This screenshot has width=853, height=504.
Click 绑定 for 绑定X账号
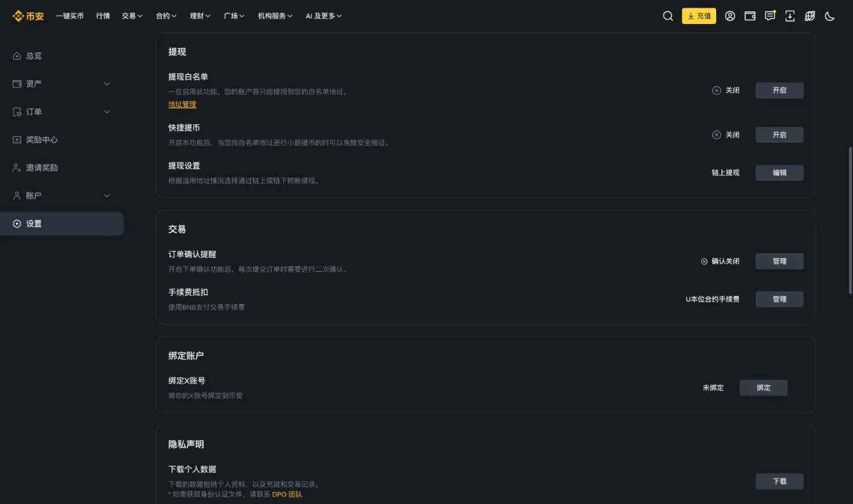pyautogui.click(x=764, y=388)
